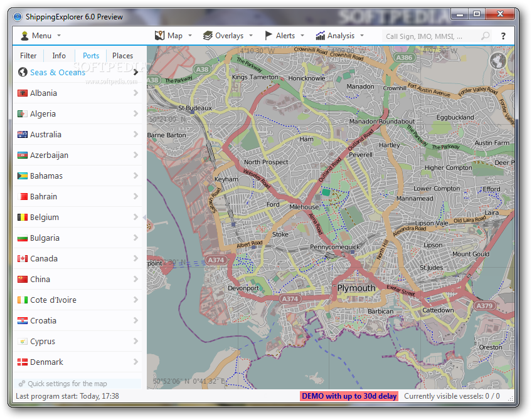Click the Plymouth label on the map
The height and width of the screenshot is (420, 532).
pos(356,288)
